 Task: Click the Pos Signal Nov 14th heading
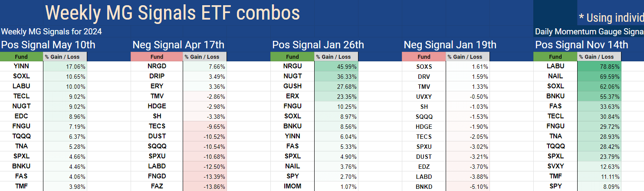(582, 45)
